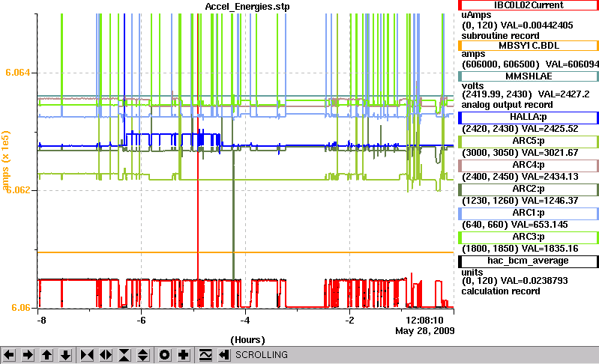Click the volts units label

coord(472,86)
